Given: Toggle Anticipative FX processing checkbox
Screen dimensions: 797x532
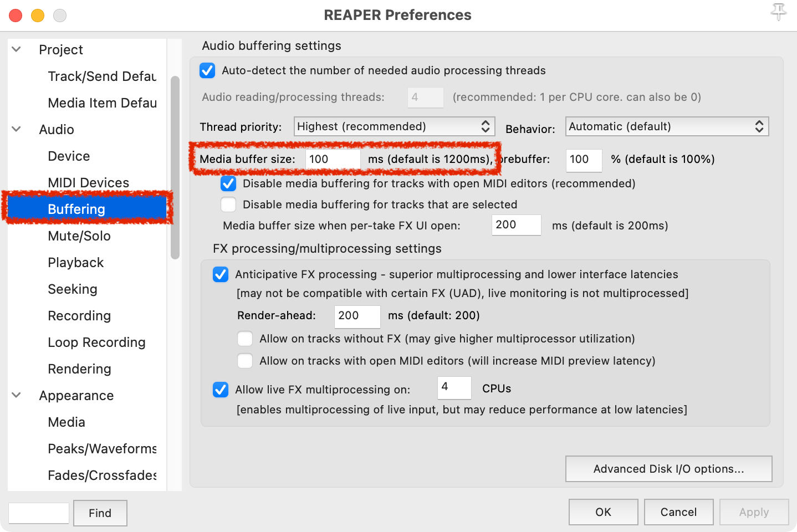Looking at the screenshot, I should [x=221, y=274].
